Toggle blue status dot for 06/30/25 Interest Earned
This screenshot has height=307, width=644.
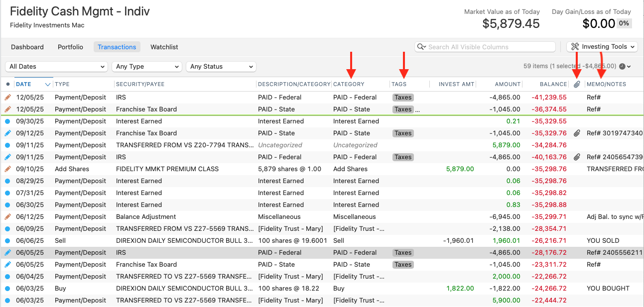coord(7,205)
